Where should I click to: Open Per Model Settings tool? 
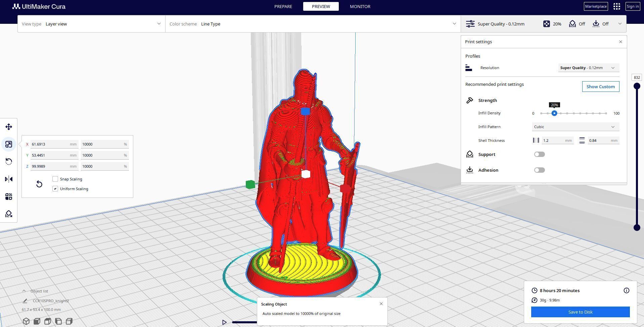point(9,197)
